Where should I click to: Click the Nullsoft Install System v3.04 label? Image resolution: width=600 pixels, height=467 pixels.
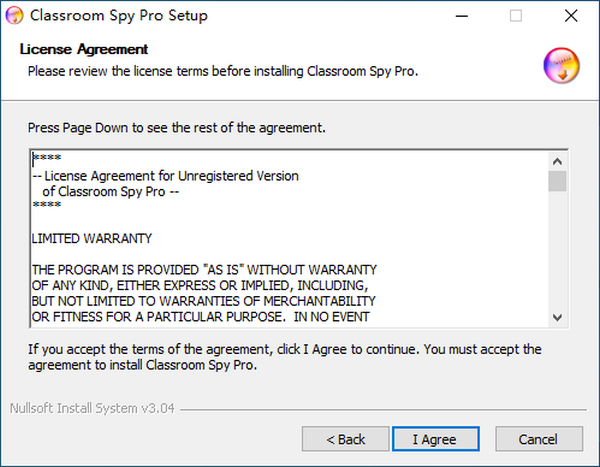coord(91,408)
